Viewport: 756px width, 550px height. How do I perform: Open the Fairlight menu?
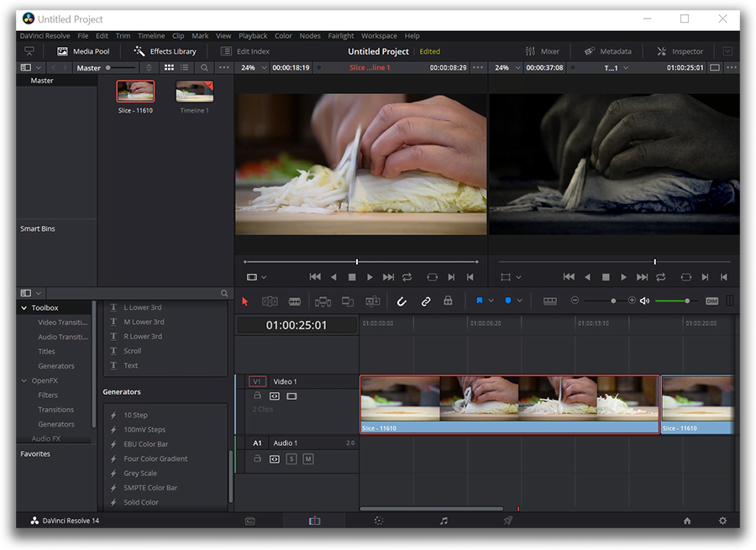341,36
